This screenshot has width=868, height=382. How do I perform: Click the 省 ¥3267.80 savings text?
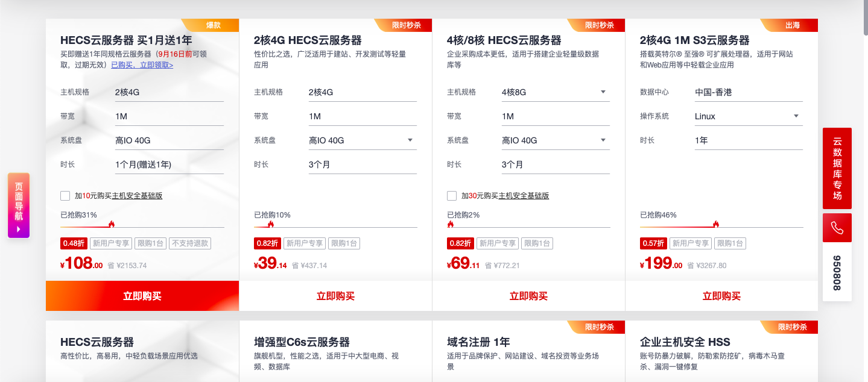(x=707, y=265)
